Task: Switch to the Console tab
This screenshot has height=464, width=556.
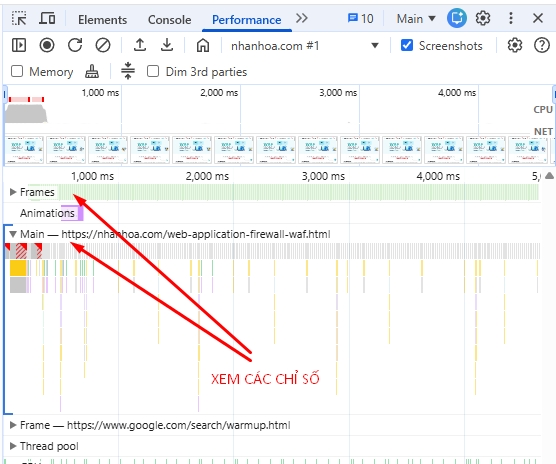Action: click(169, 19)
